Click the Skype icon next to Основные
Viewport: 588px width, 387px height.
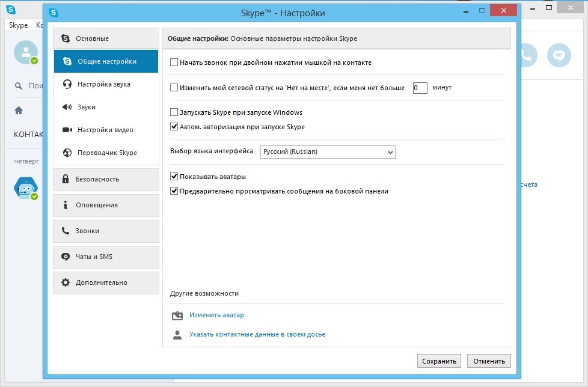(x=66, y=38)
